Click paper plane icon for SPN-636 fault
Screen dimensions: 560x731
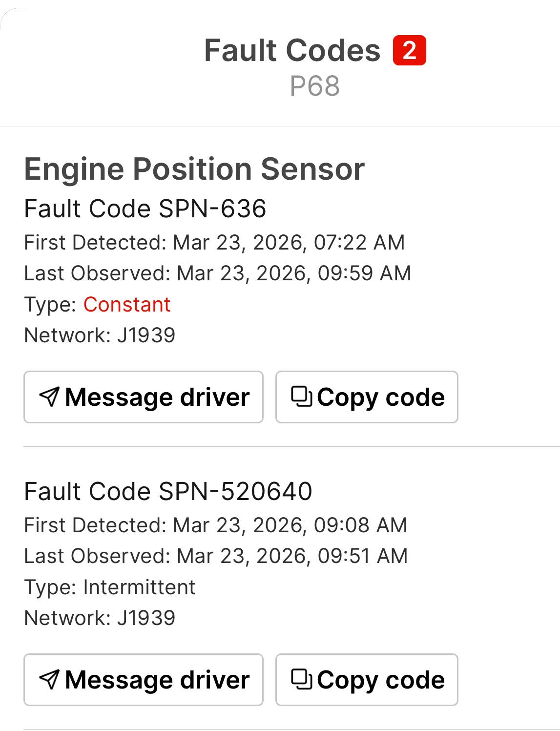[49, 397]
